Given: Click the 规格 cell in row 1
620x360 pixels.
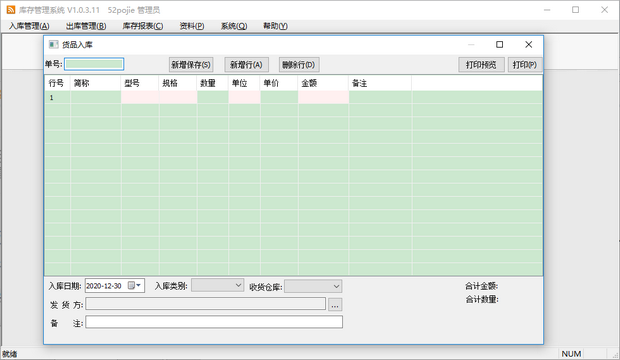Looking at the screenshot, I should (x=178, y=97).
